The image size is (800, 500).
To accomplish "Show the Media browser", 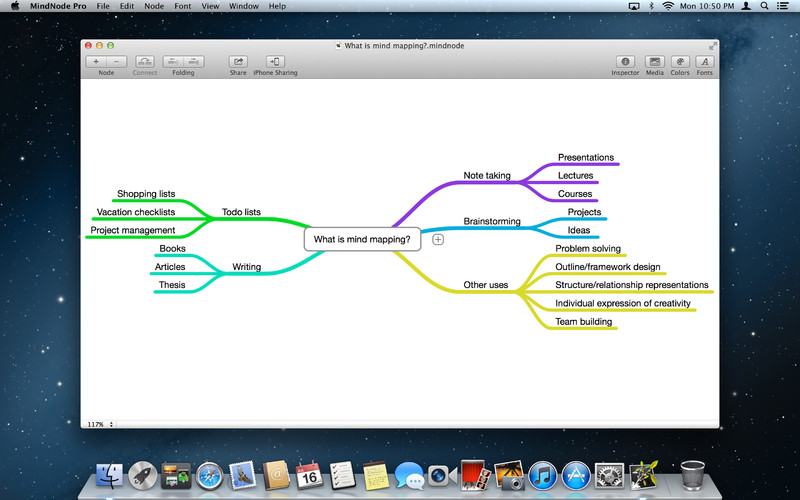I will point(654,61).
